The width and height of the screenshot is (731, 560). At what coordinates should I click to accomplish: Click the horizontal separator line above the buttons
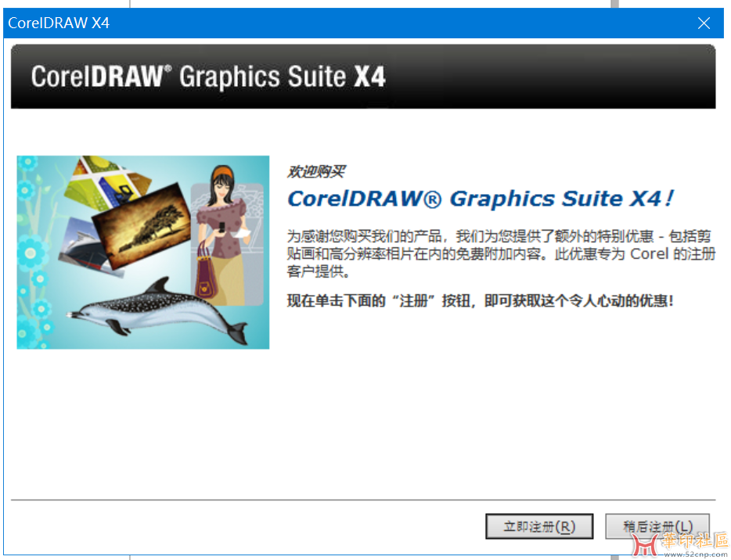click(362, 500)
